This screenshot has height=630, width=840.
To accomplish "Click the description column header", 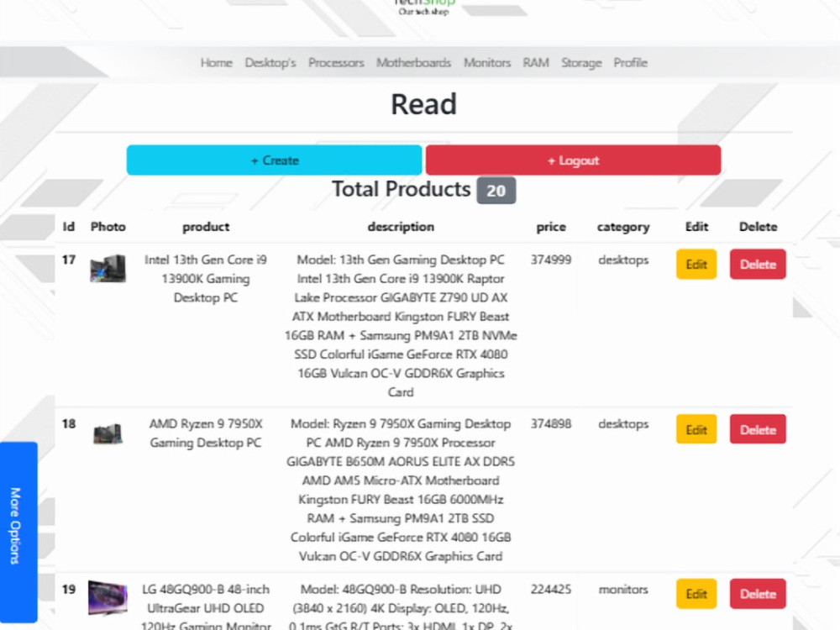I will coord(401,227).
